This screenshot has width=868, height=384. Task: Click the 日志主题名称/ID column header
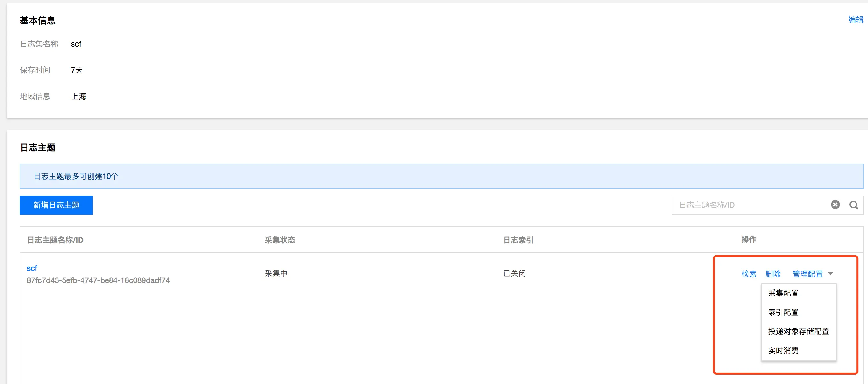click(55, 240)
